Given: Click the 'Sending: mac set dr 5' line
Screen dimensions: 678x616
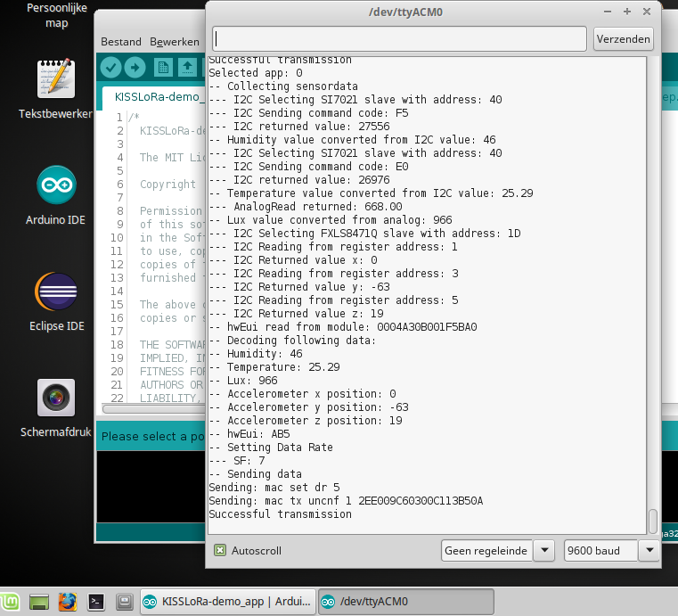Looking at the screenshot, I should pyautogui.click(x=274, y=487).
